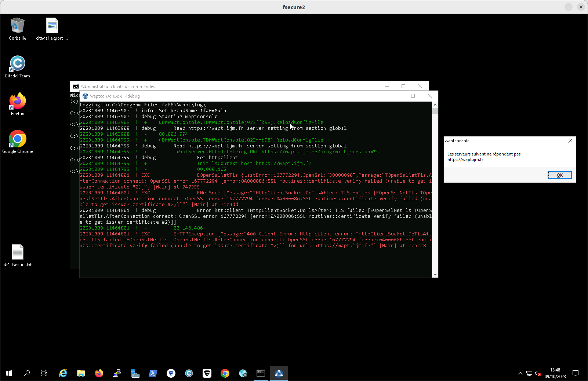Open File Explorer from taskbar

(81, 373)
